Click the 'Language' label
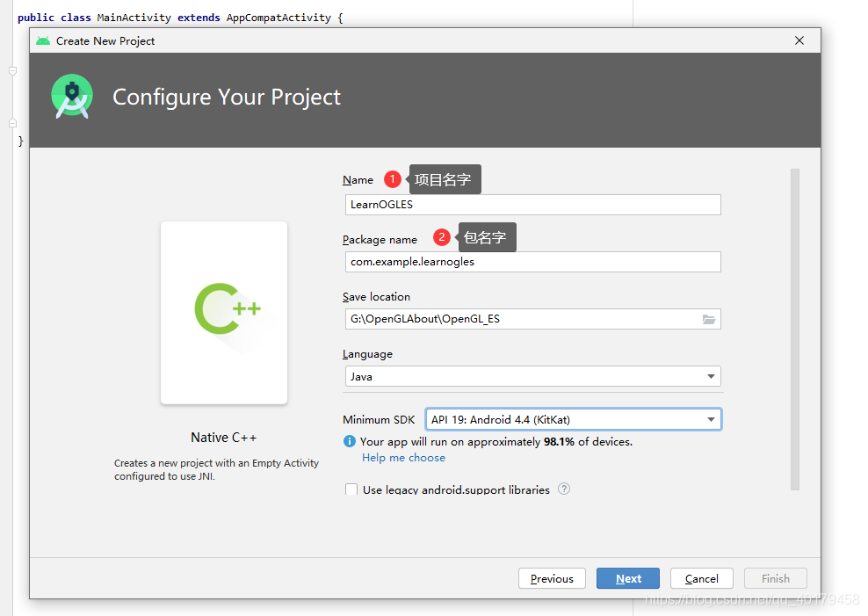This screenshot has width=868, height=616. pyautogui.click(x=367, y=354)
